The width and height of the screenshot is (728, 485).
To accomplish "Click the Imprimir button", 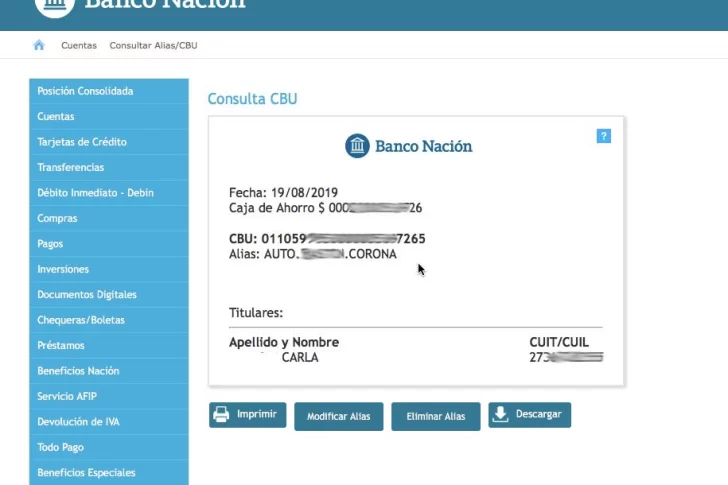I will pos(247,415).
